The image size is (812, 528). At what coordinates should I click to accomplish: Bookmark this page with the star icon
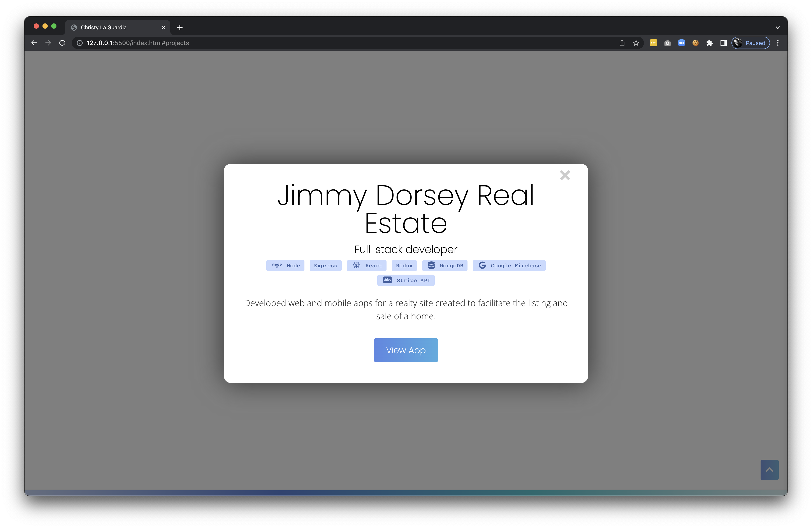point(636,43)
